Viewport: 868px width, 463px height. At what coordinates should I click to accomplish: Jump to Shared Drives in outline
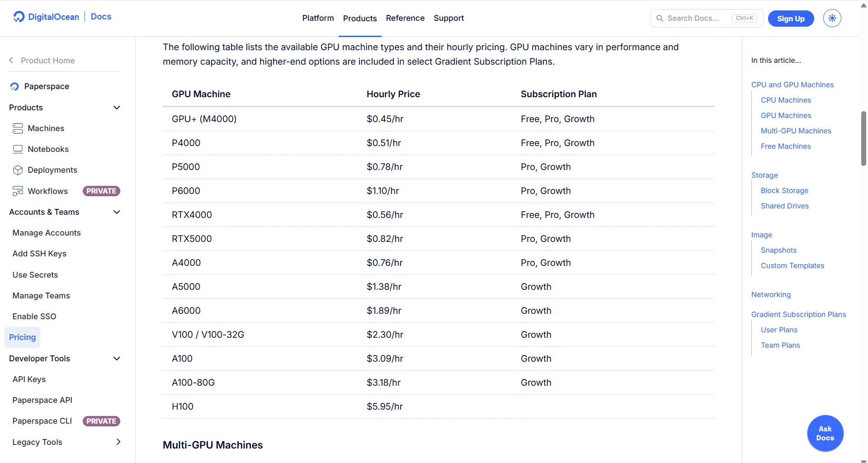[x=784, y=206]
